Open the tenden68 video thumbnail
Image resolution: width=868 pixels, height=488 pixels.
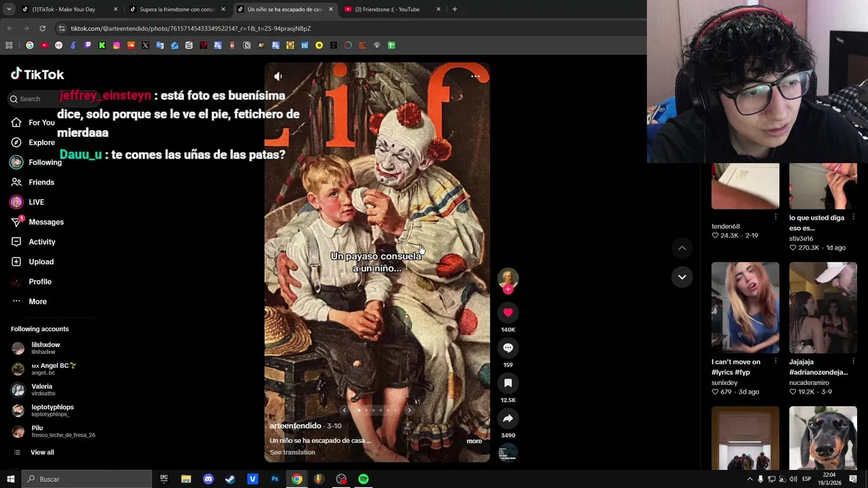[745, 186]
